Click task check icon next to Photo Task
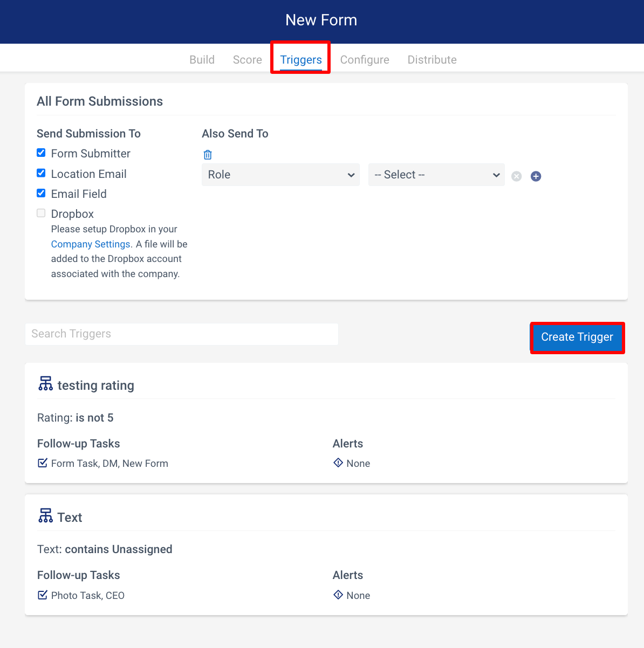644x648 pixels. tap(43, 595)
